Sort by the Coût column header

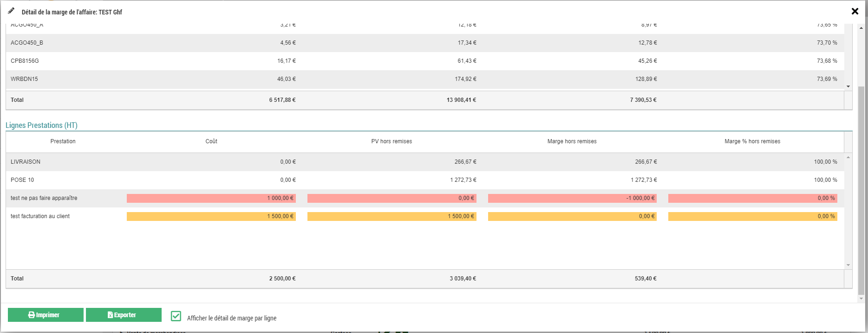click(x=211, y=141)
